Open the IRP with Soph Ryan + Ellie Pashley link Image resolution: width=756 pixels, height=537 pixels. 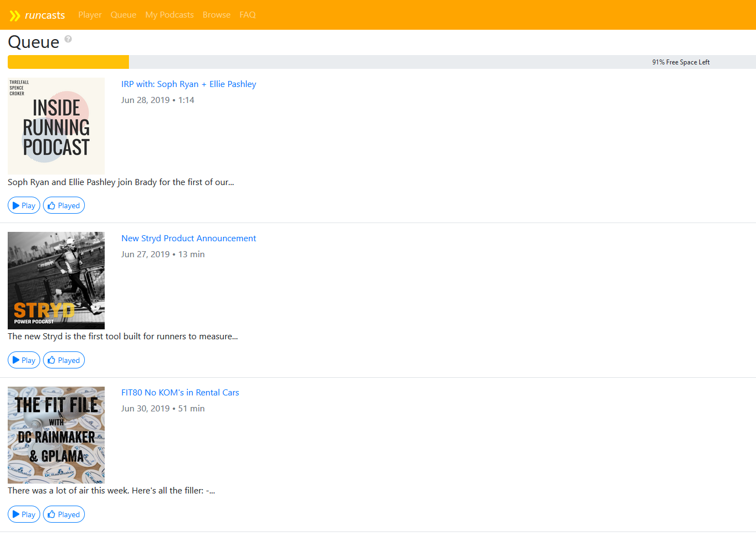[x=188, y=84]
